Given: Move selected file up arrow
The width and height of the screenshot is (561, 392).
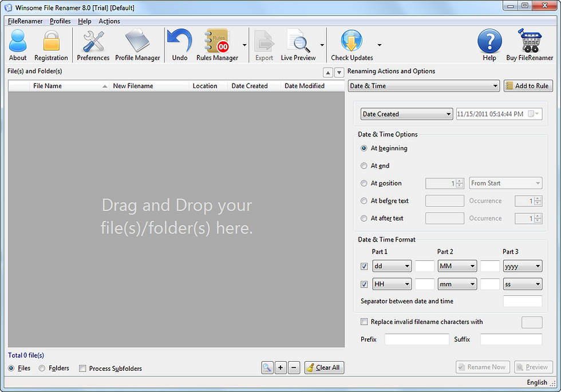Looking at the screenshot, I should pyautogui.click(x=327, y=73).
